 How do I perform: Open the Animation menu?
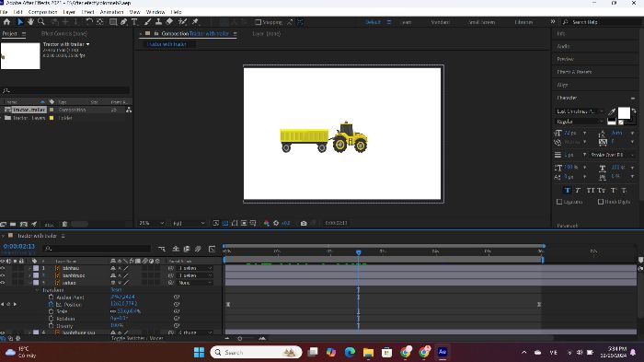(111, 12)
